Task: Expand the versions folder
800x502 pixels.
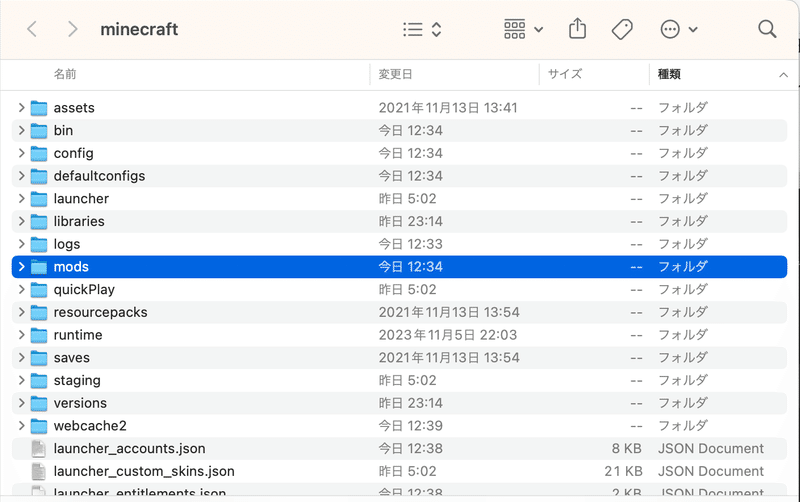Action: click(21, 403)
